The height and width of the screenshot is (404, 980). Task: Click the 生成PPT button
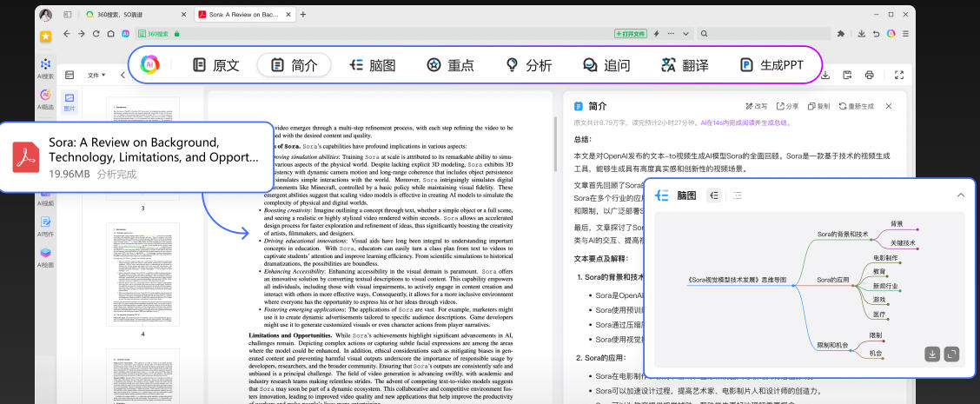pos(771,65)
